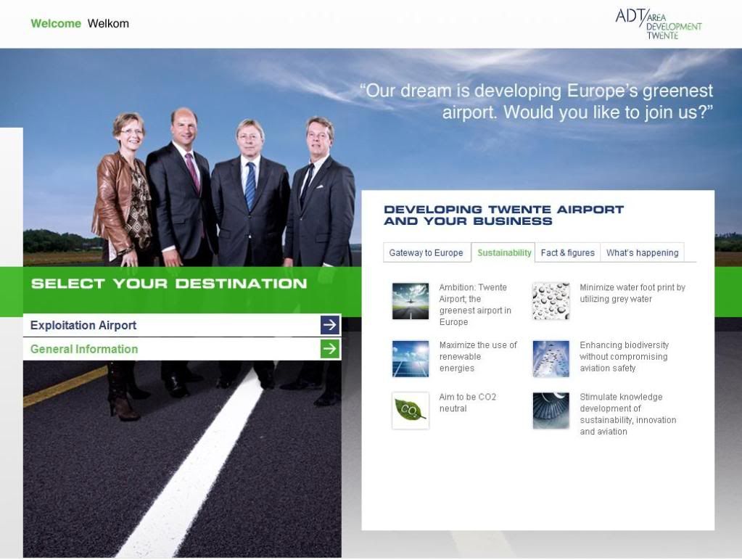Click the ADT Area Development Twente logo
The width and height of the screenshot is (742, 560).
(658, 24)
